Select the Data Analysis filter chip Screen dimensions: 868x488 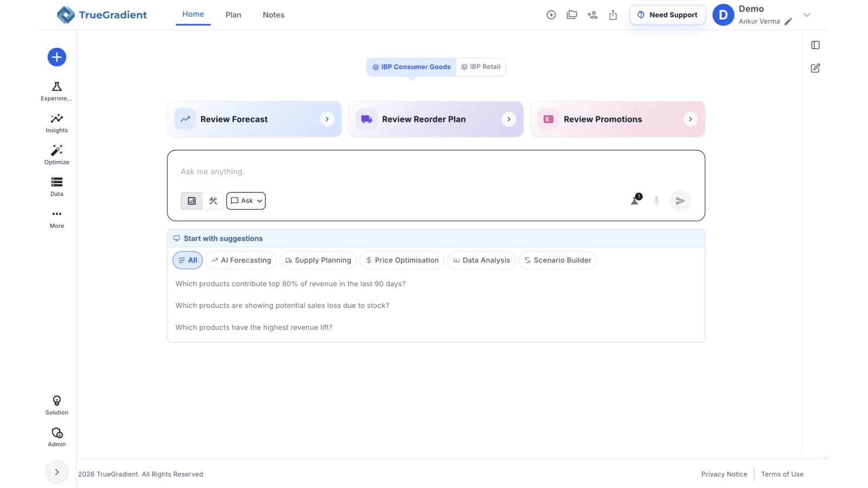[481, 260]
